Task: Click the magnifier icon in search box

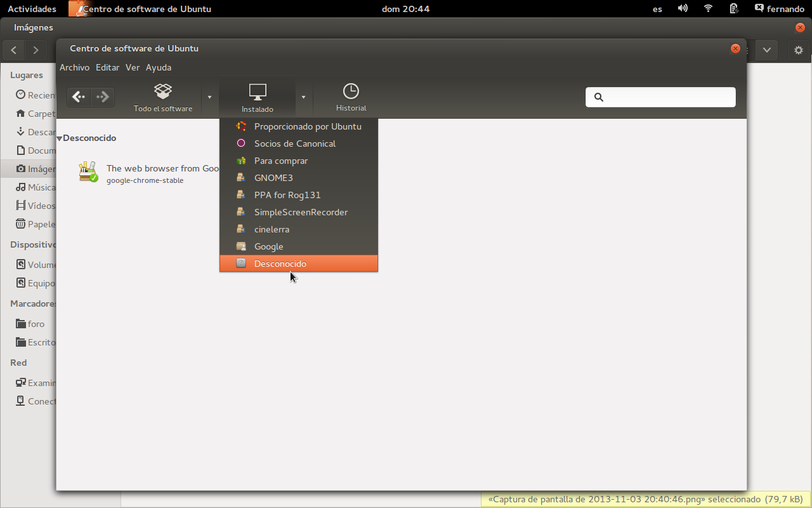Action: [x=598, y=97]
